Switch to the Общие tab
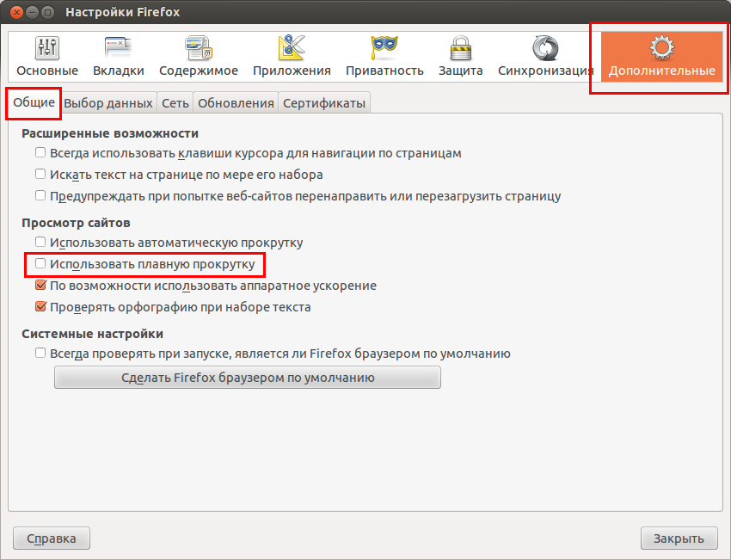 pos(34,102)
